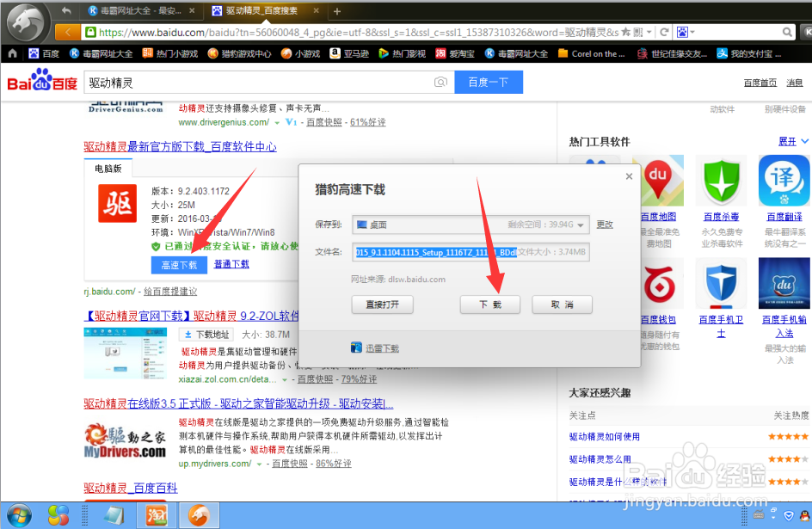Click the browser back arrow button
Viewport: 812px width, 529px height.
(67, 33)
